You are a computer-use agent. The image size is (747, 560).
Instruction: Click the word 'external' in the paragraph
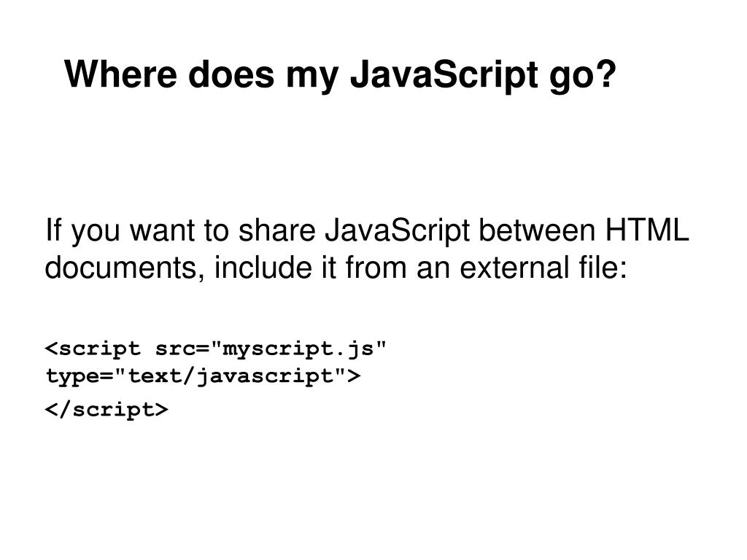tap(514, 267)
